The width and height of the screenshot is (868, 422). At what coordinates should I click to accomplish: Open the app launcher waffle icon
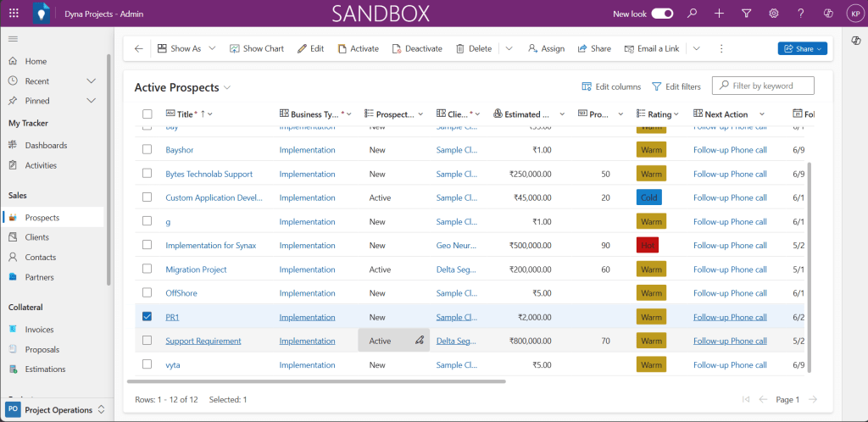tap(14, 14)
